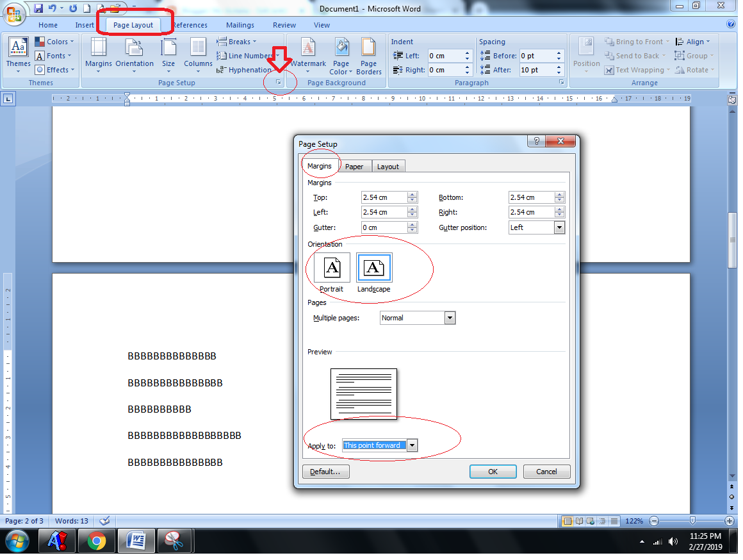The height and width of the screenshot is (560, 743).
Task: Open Watermark gallery
Action: 308,56
